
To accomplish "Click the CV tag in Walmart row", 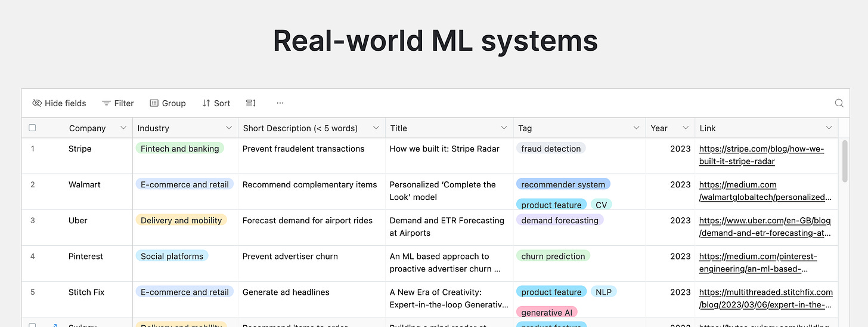I will coord(601,205).
